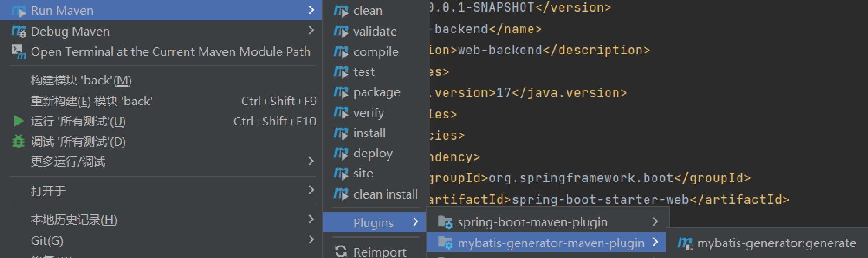Image resolution: width=868 pixels, height=258 pixels.
Task: Run mybatis-generator:generate goal
Action: [776, 243]
